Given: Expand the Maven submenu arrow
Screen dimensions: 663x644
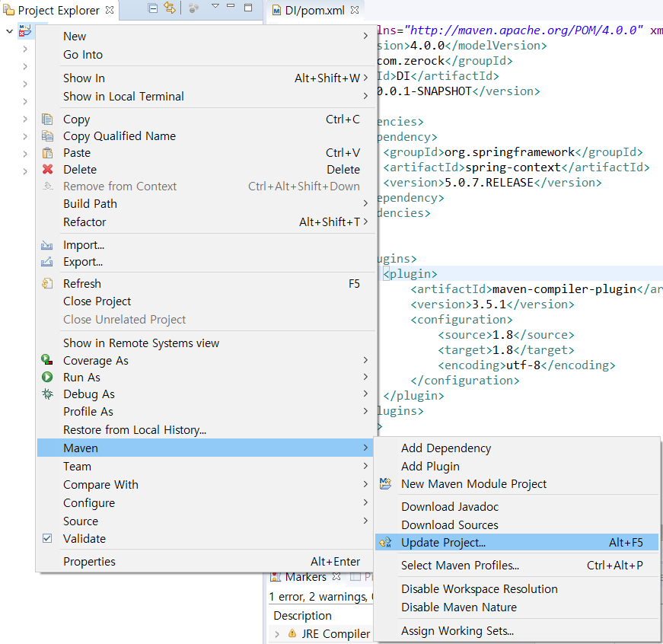Looking at the screenshot, I should 365,448.
